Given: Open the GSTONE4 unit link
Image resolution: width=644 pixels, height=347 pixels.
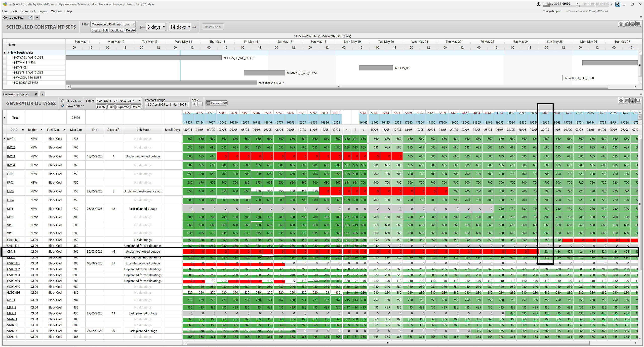Looking at the screenshot, I should point(13,281).
